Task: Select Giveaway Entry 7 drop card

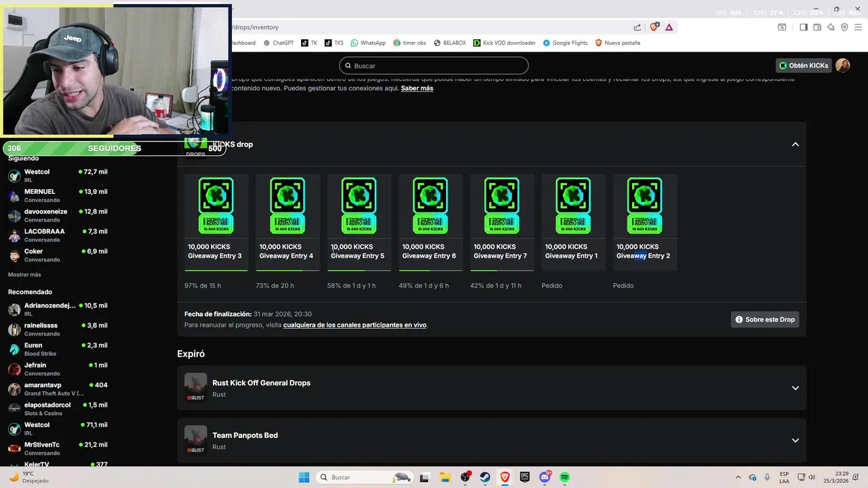Action: [x=502, y=222]
